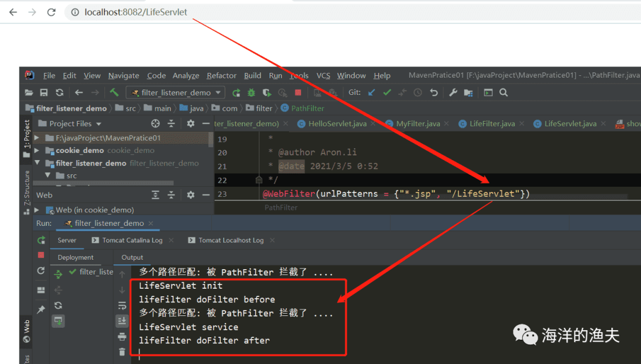The width and height of the screenshot is (641, 364).
Task: Open the Refactor menu
Action: pos(221,75)
